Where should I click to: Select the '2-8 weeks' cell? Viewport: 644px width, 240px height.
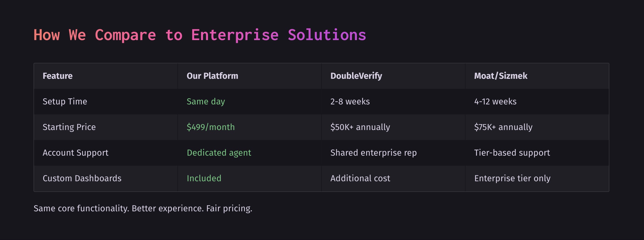point(350,102)
